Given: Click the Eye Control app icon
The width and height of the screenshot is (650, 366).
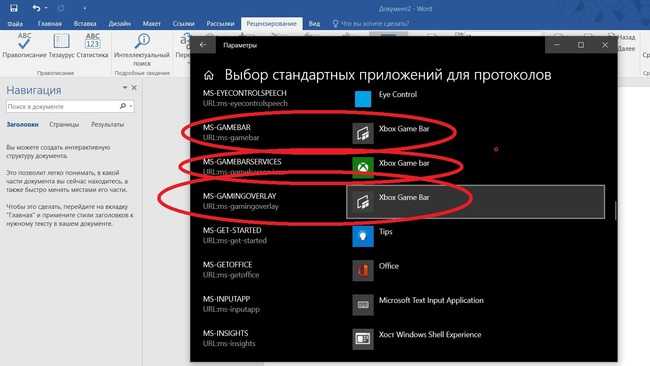Looking at the screenshot, I should (x=363, y=99).
